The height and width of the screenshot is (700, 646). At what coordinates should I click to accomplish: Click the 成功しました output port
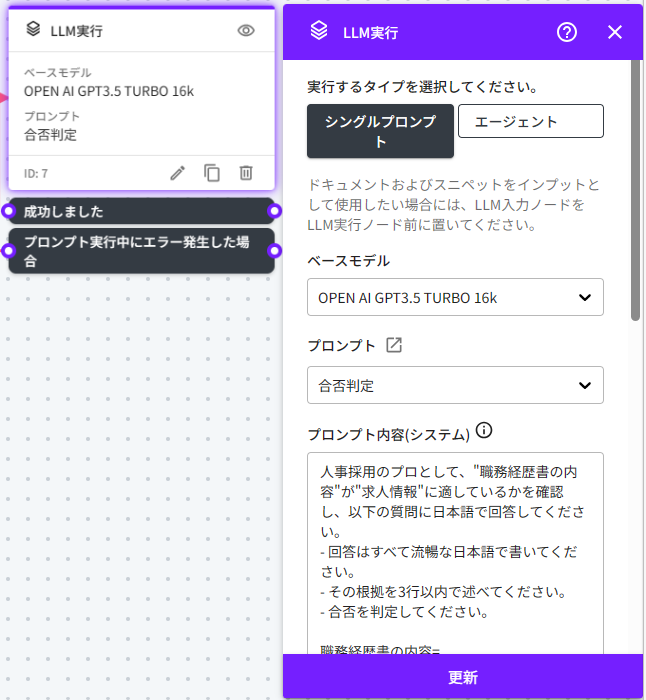pyautogui.click(x=276, y=211)
